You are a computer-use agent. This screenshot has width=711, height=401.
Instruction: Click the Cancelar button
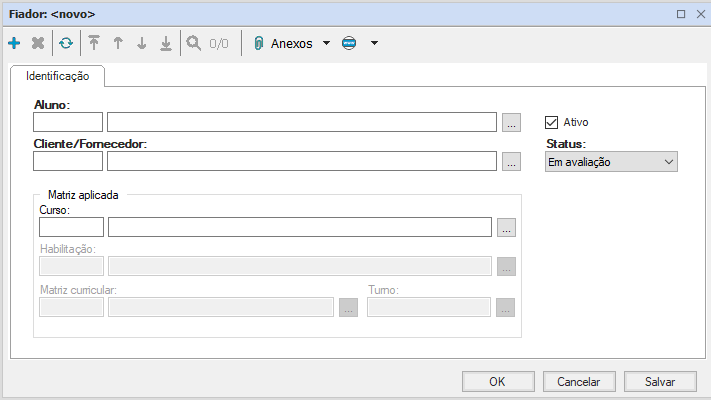(x=578, y=381)
